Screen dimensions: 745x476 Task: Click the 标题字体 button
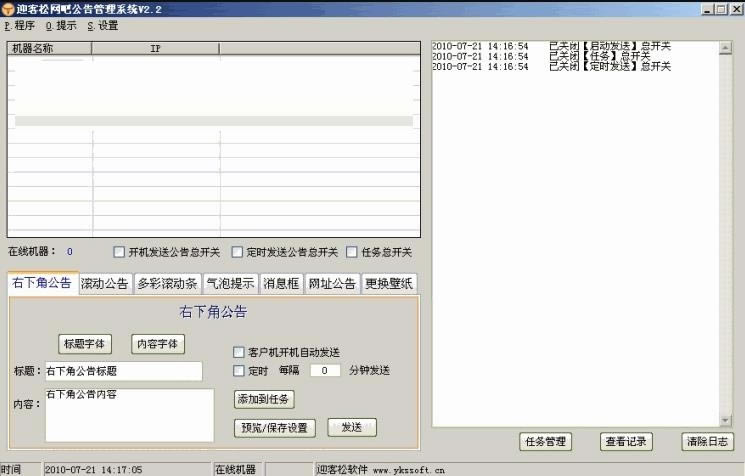pyautogui.click(x=85, y=344)
